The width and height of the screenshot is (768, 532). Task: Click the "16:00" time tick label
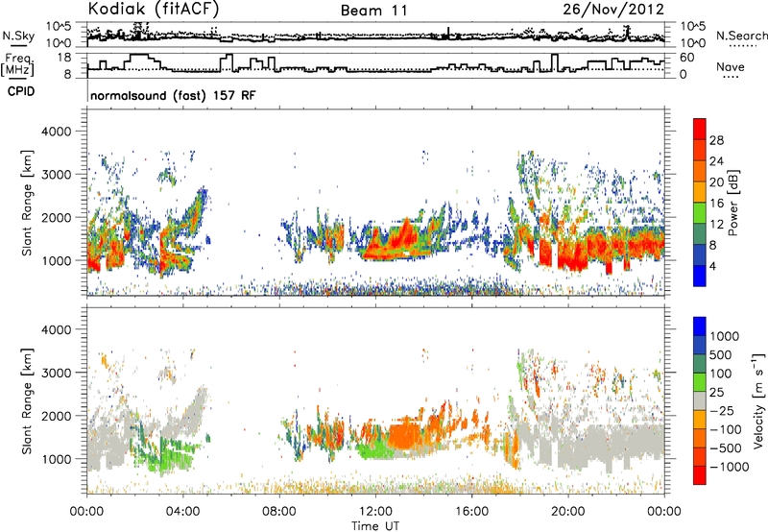point(471,512)
